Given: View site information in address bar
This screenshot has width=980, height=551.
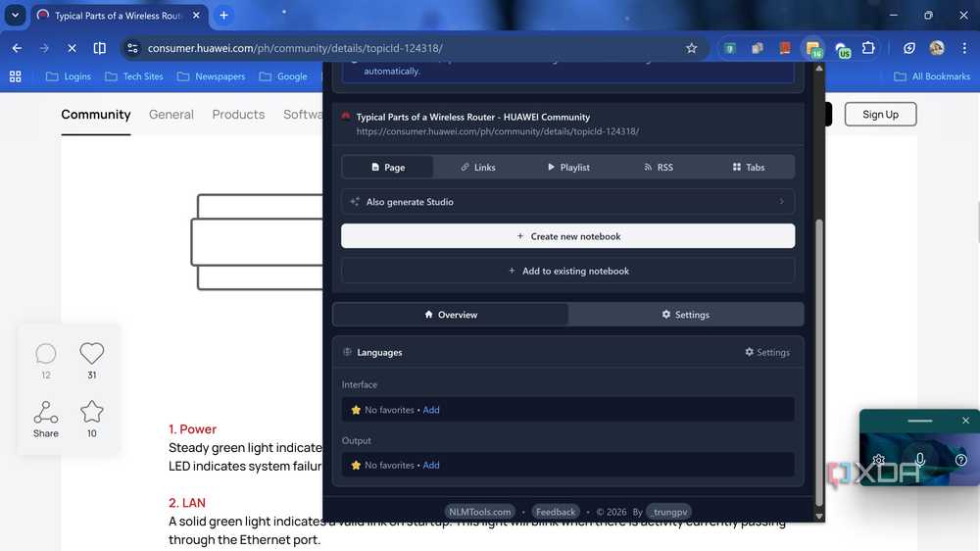Looking at the screenshot, I should [x=132, y=48].
